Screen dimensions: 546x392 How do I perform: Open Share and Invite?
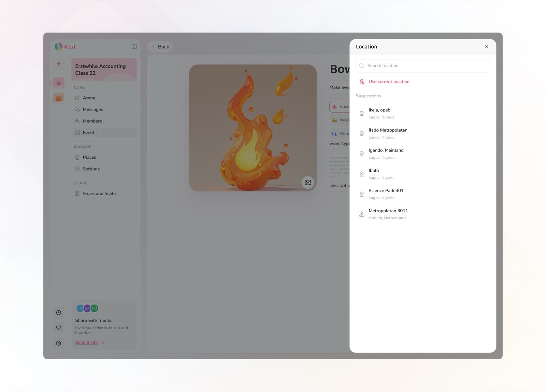104,193
